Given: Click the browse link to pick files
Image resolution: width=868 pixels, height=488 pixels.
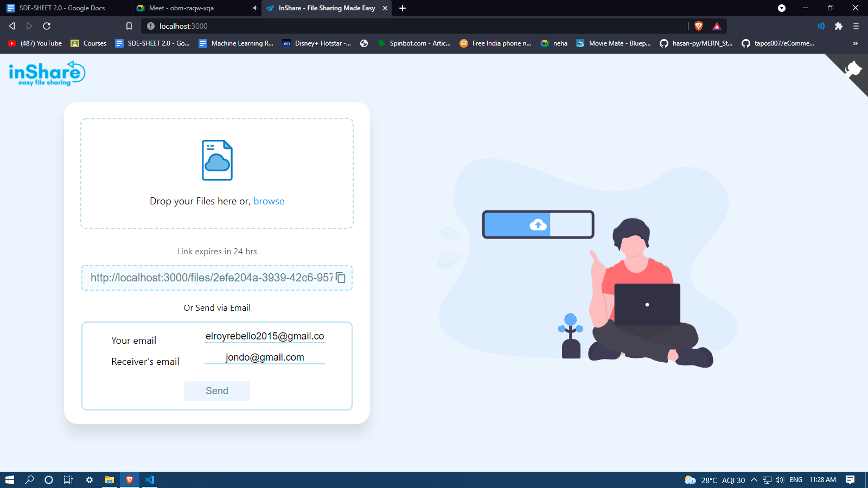Looking at the screenshot, I should point(269,201).
